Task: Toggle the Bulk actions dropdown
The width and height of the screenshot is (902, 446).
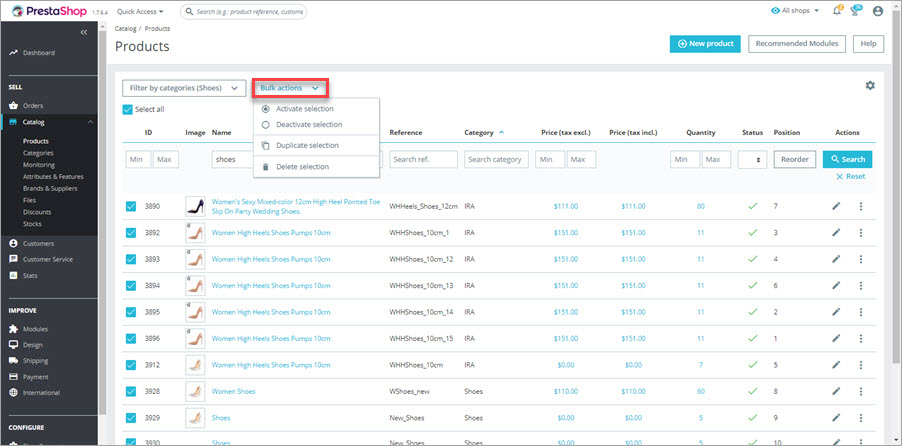Action: (290, 88)
